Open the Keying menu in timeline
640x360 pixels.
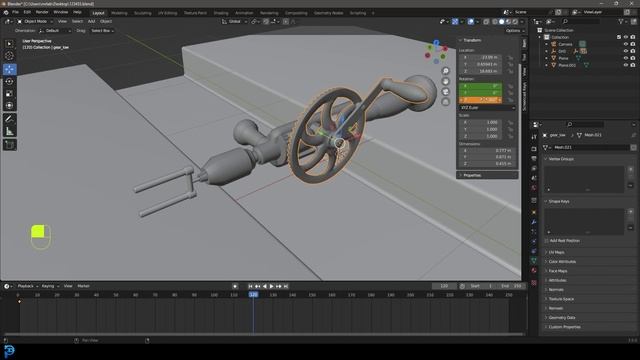pos(50,286)
